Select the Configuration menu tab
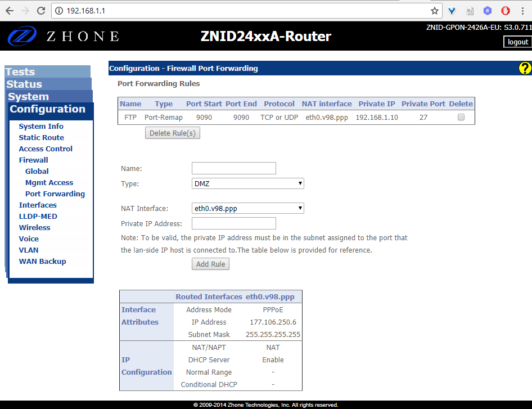 [51, 109]
